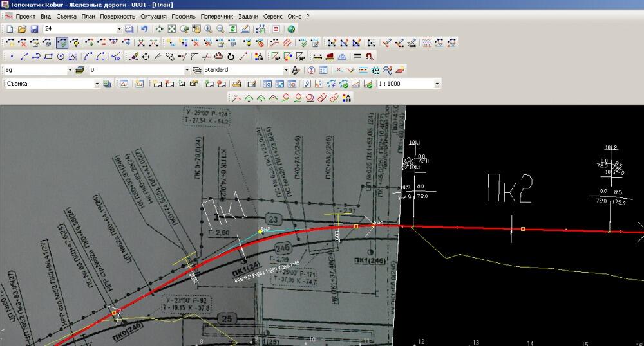
Task: Expand the Съемка mode dropdown
Action: coord(97,84)
